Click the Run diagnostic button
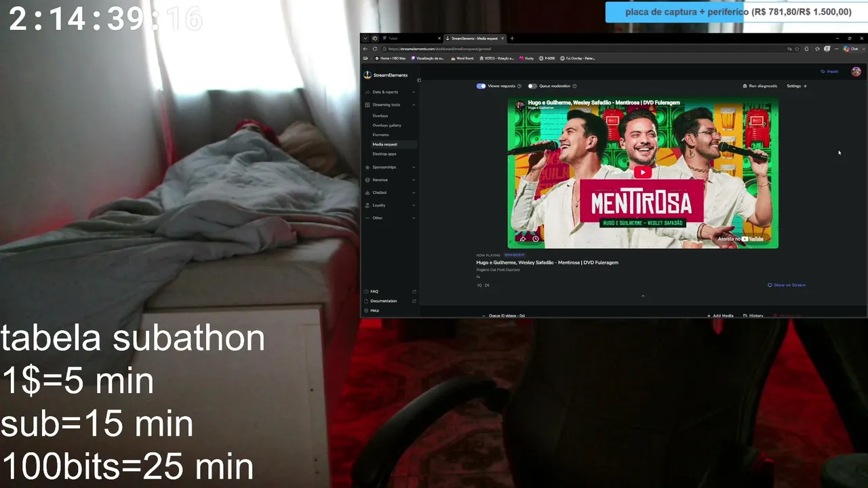This screenshot has width=868, height=488. coord(760,86)
